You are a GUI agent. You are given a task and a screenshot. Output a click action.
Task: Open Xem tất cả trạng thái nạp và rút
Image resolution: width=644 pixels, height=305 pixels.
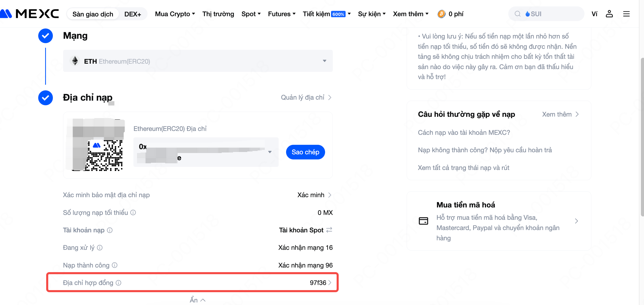463,168
